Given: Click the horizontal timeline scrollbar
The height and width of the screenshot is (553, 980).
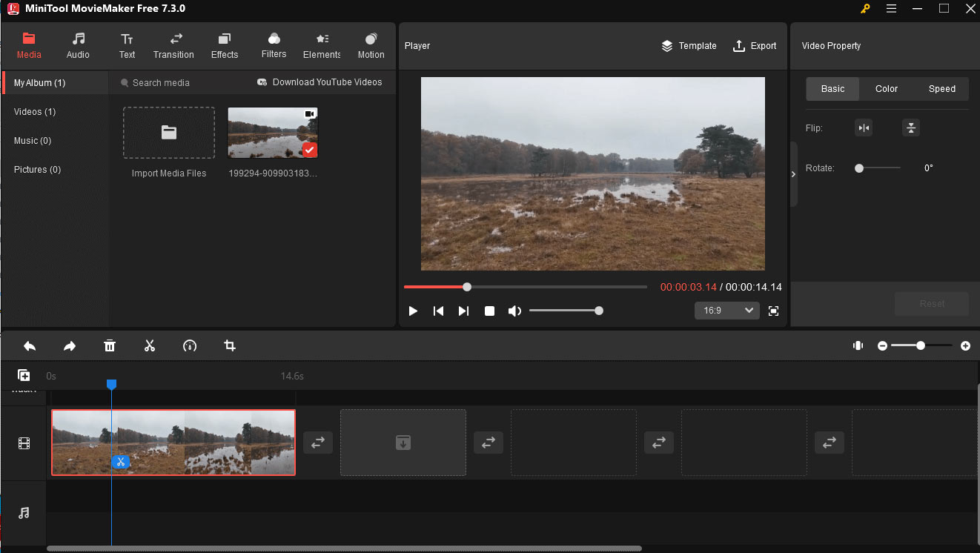Looking at the screenshot, I should (x=345, y=549).
